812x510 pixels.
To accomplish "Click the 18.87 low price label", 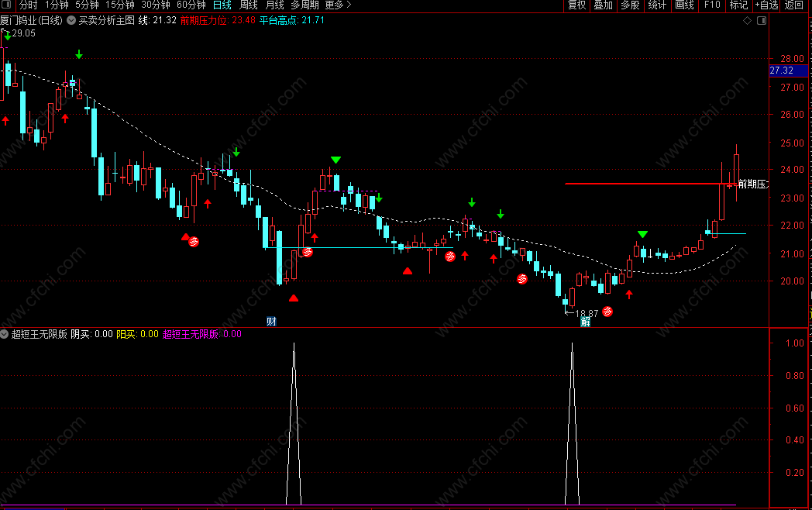I will (x=587, y=313).
